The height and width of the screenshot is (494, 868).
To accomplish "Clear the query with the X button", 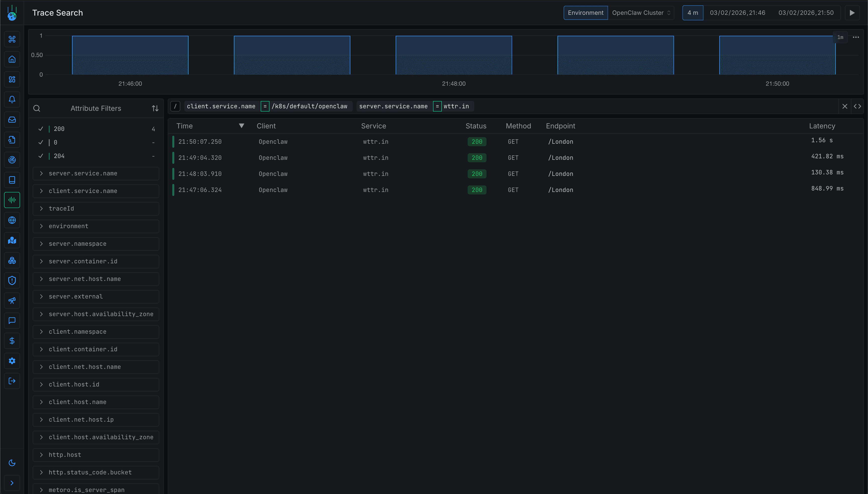I will 845,106.
